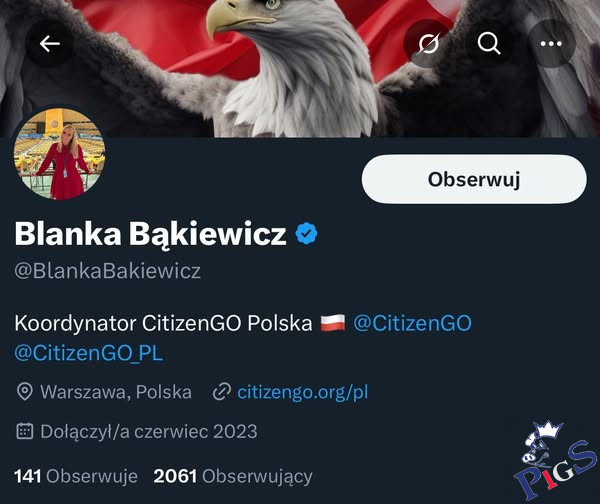
Task: Tap the search magnifier icon
Action: click(x=489, y=44)
